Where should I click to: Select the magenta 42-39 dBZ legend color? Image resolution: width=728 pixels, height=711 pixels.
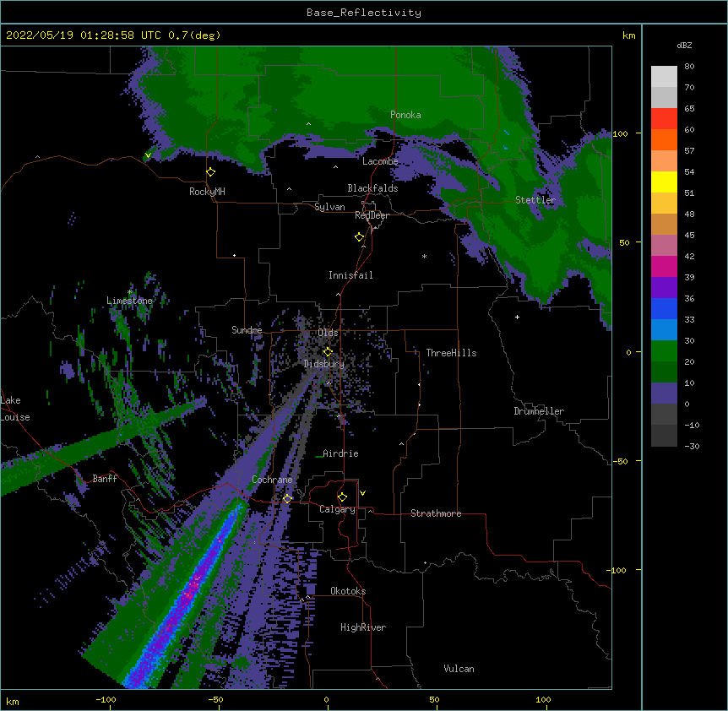664,266
